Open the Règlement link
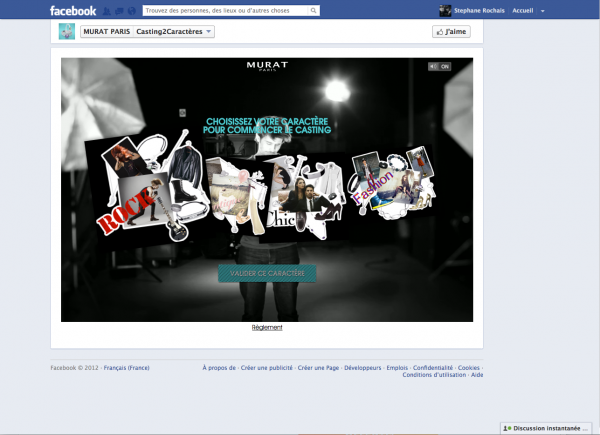 point(267,327)
